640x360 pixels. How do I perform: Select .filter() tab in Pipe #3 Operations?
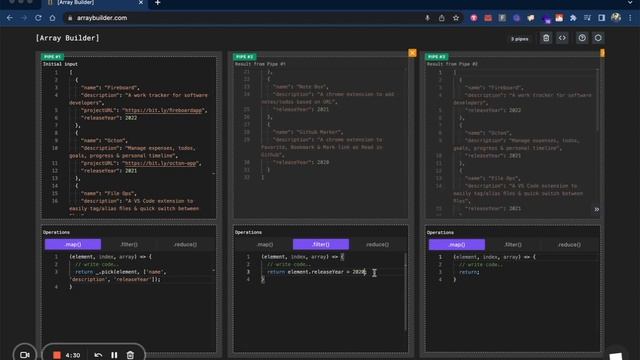[513, 244]
